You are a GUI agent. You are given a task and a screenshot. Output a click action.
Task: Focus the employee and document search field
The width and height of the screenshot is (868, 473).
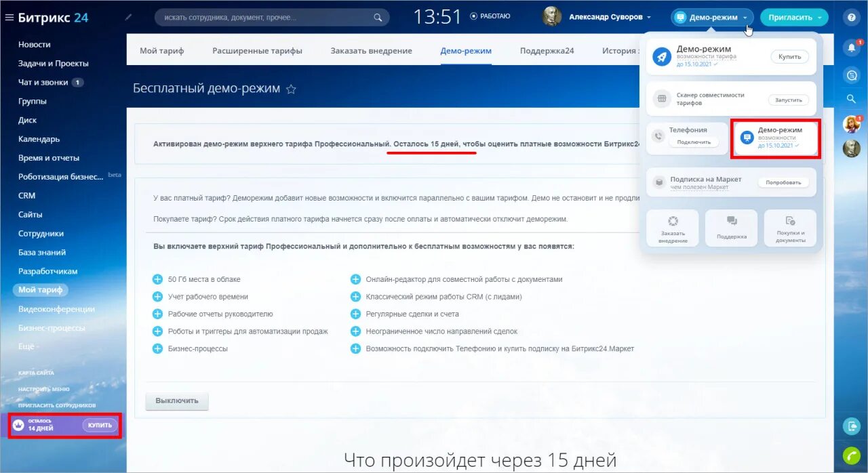pos(272,17)
